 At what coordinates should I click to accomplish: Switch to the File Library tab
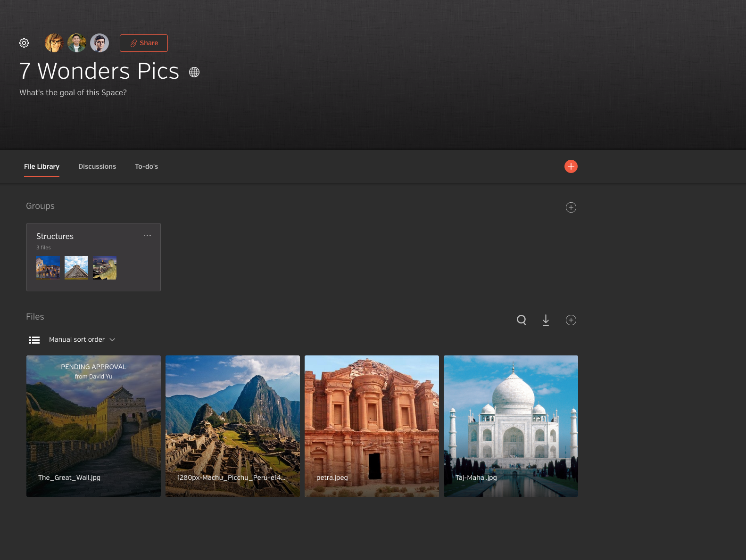click(41, 166)
